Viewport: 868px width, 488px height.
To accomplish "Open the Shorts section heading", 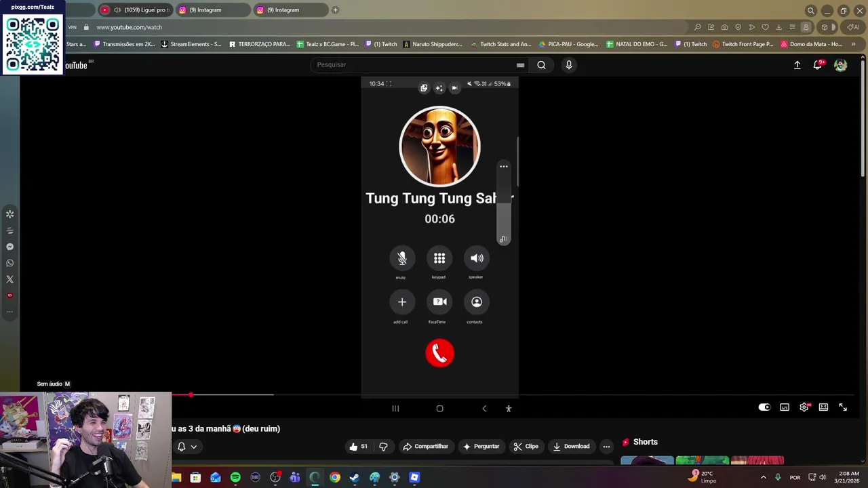I will click(645, 442).
